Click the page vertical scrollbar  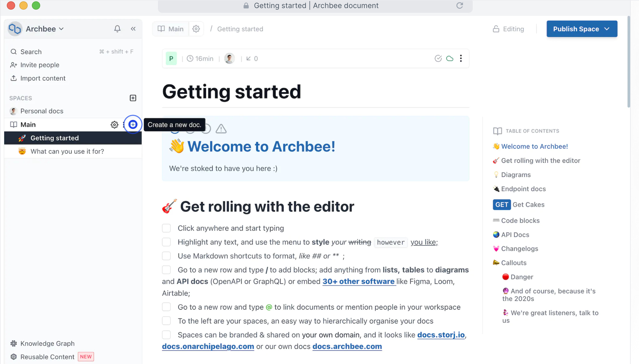click(629, 62)
